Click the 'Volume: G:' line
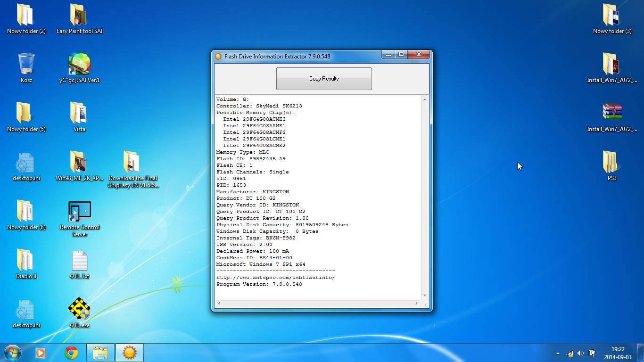Image resolution: width=644 pixels, height=362 pixels. click(232, 99)
